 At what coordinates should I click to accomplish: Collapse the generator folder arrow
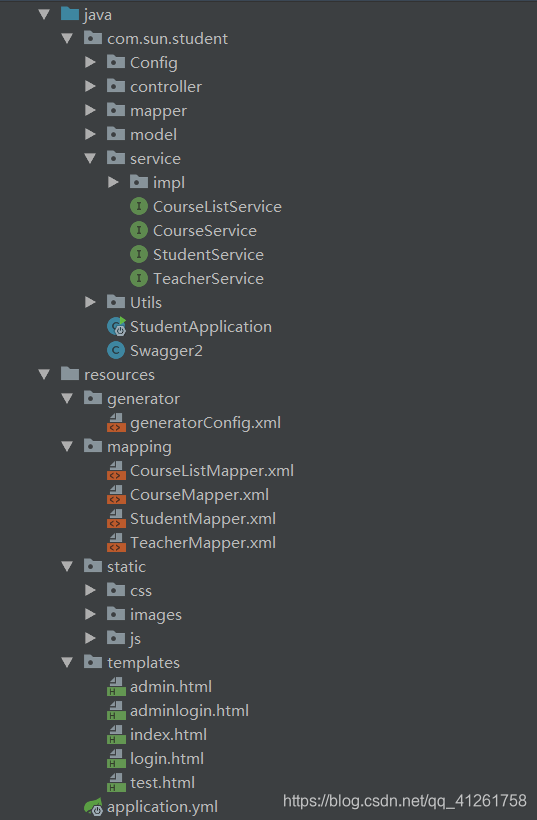67,398
